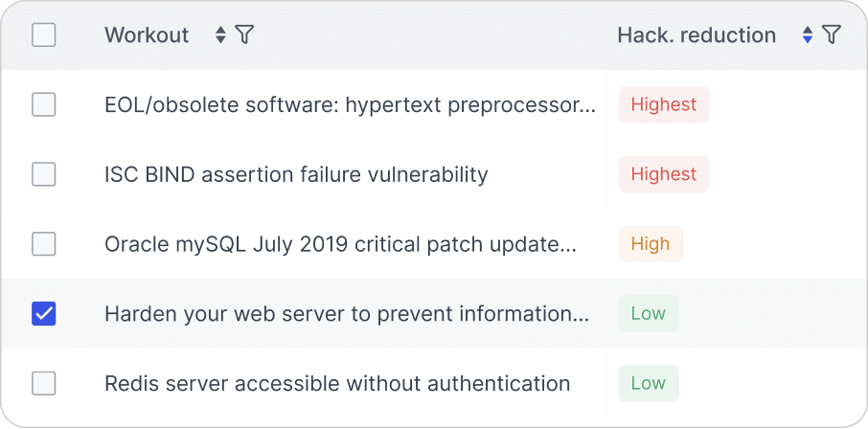The width and height of the screenshot is (868, 429).
Task: Uncheck the Harden your web server row
Action: coord(44,314)
